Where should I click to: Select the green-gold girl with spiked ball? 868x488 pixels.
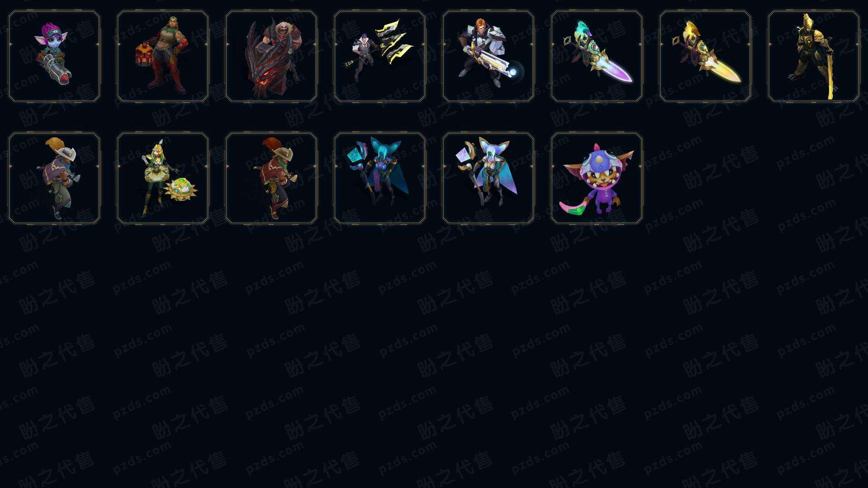click(x=163, y=178)
